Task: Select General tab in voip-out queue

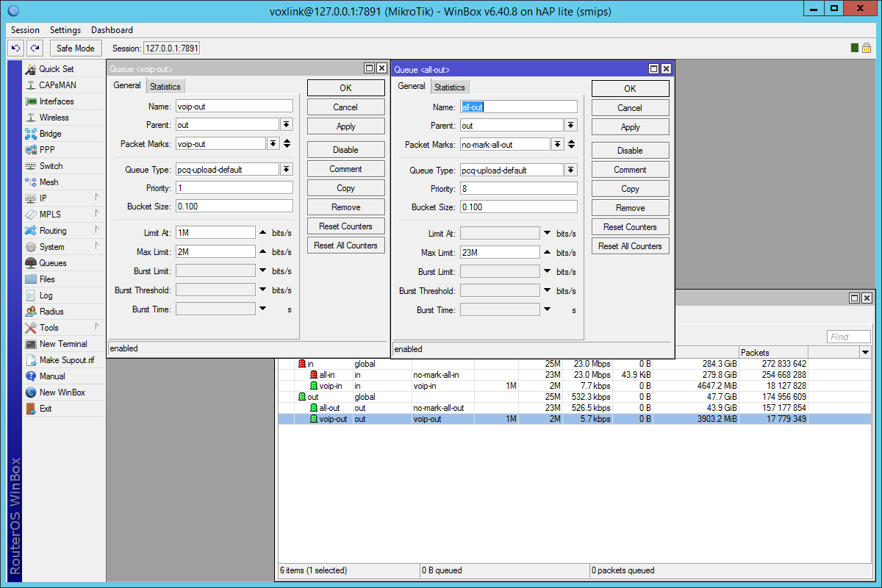Action: click(127, 86)
